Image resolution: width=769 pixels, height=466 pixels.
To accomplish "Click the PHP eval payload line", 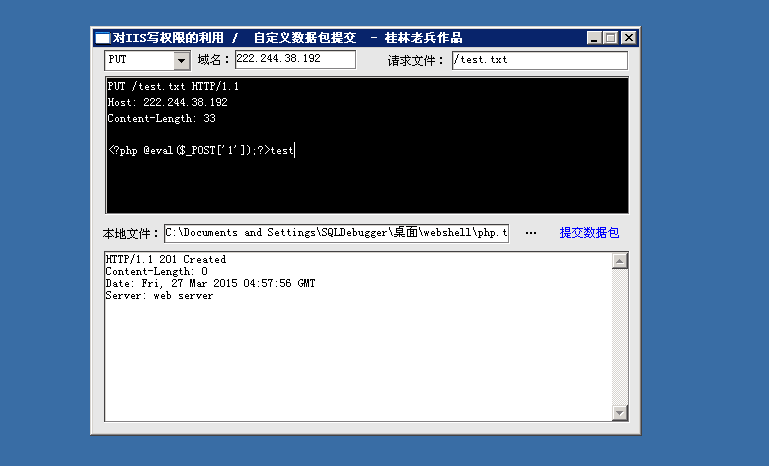I will click(x=201, y=150).
